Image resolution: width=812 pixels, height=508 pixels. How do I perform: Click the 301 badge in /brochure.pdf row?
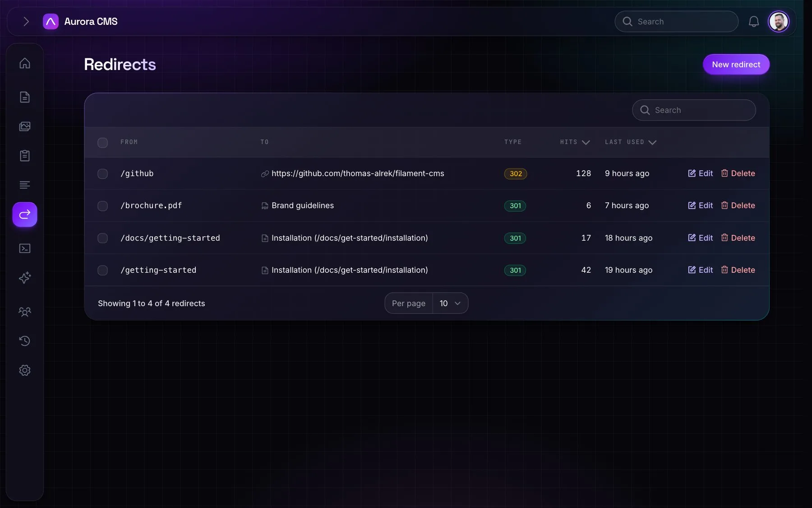tap(515, 206)
